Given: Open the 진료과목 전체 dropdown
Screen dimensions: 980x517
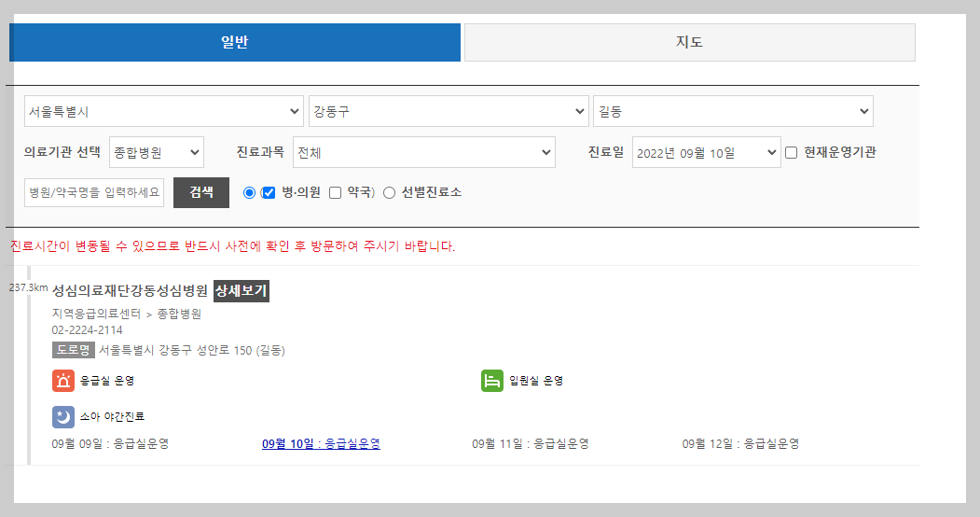Looking at the screenshot, I should tap(423, 152).
